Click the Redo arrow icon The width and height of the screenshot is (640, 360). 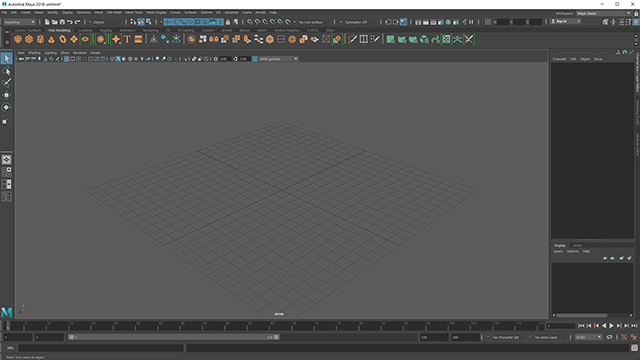click(x=77, y=22)
